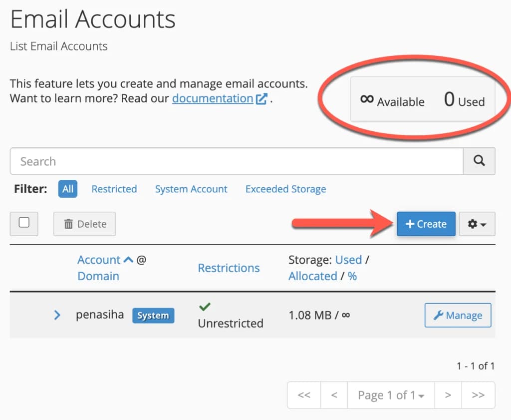Click the Create button
Screen dimensions: 511x420
[x=426, y=224]
